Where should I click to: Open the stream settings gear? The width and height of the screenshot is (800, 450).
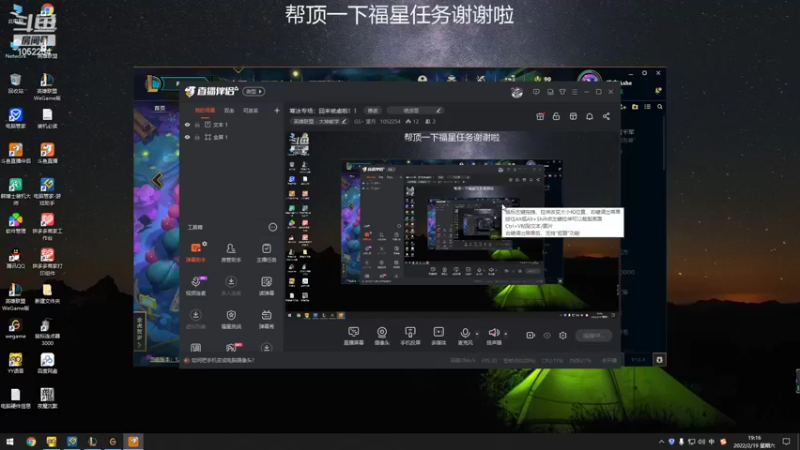tap(563, 335)
